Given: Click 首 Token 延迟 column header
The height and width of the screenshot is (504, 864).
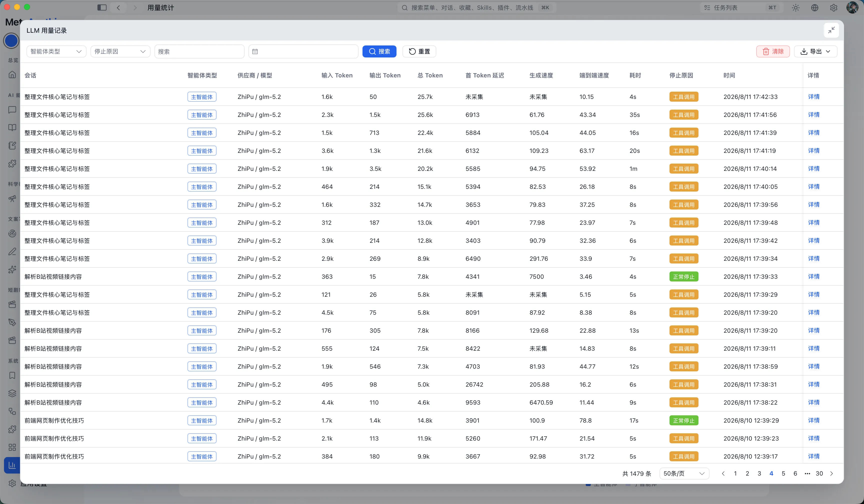Looking at the screenshot, I should pos(484,75).
